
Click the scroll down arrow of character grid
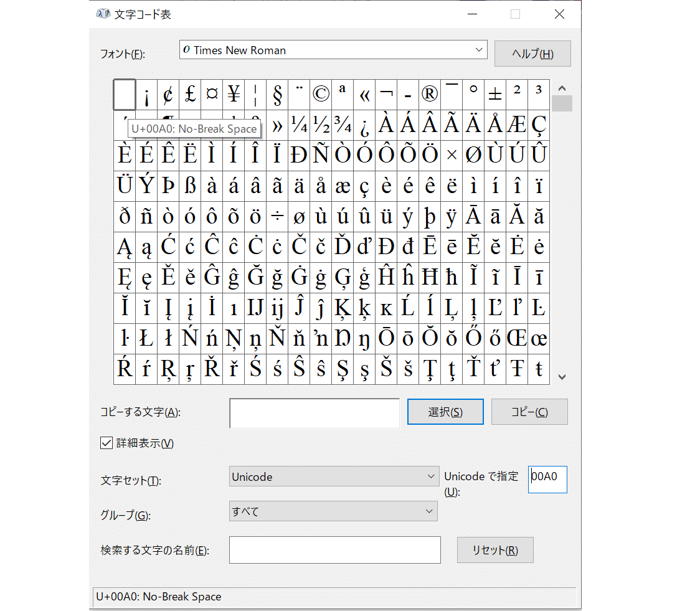(562, 376)
